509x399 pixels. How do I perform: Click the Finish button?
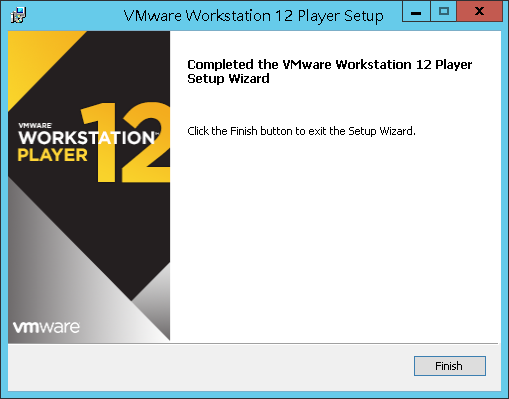(449, 366)
